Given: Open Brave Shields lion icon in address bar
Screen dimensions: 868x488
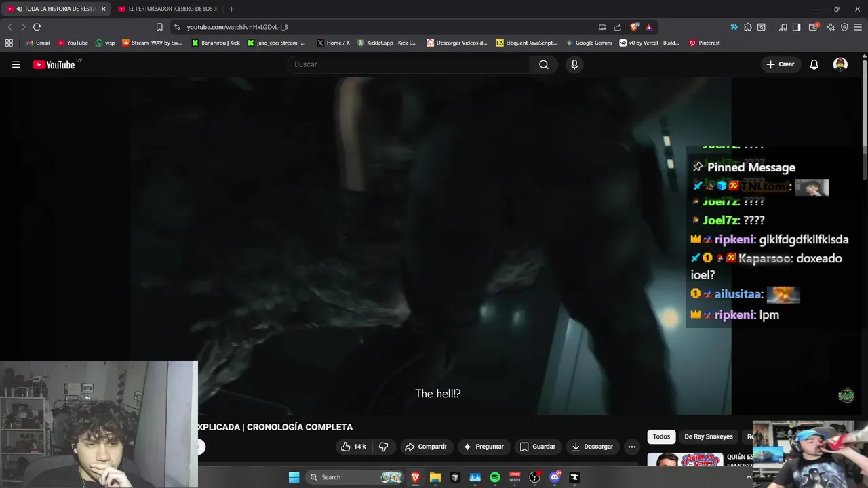Looking at the screenshot, I should pos(634,27).
